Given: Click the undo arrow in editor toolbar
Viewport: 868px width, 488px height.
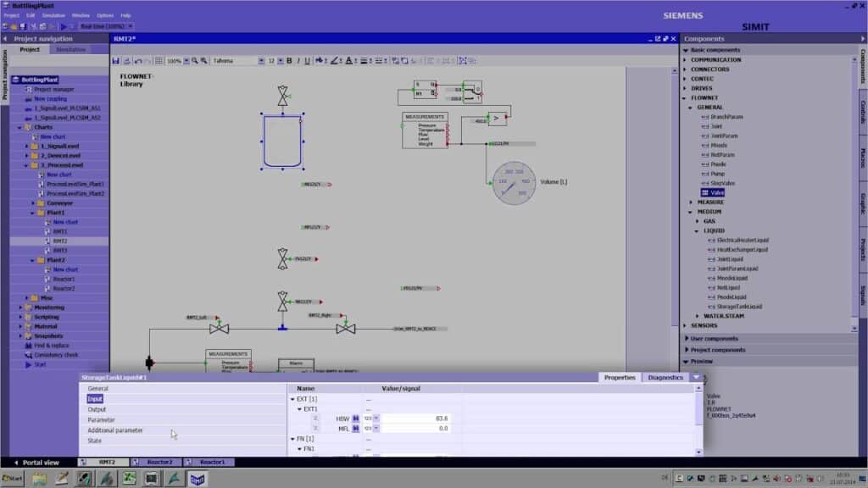Looking at the screenshot, I should coord(138,61).
